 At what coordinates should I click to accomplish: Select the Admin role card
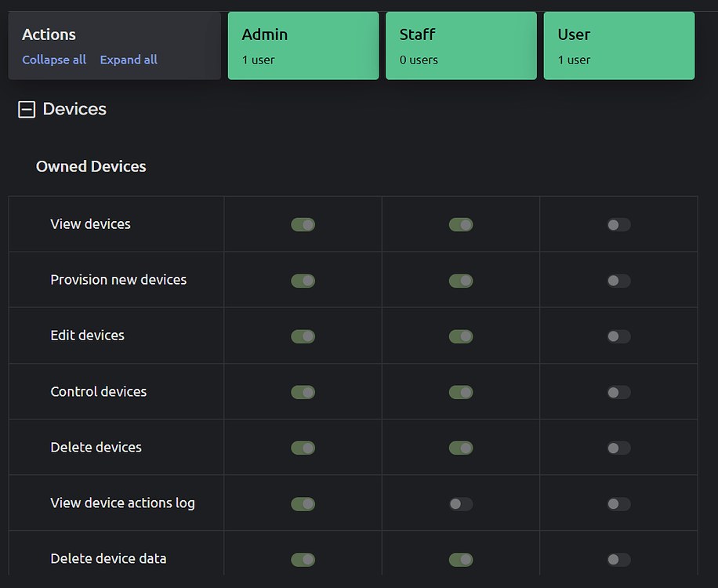pyautogui.click(x=303, y=45)
